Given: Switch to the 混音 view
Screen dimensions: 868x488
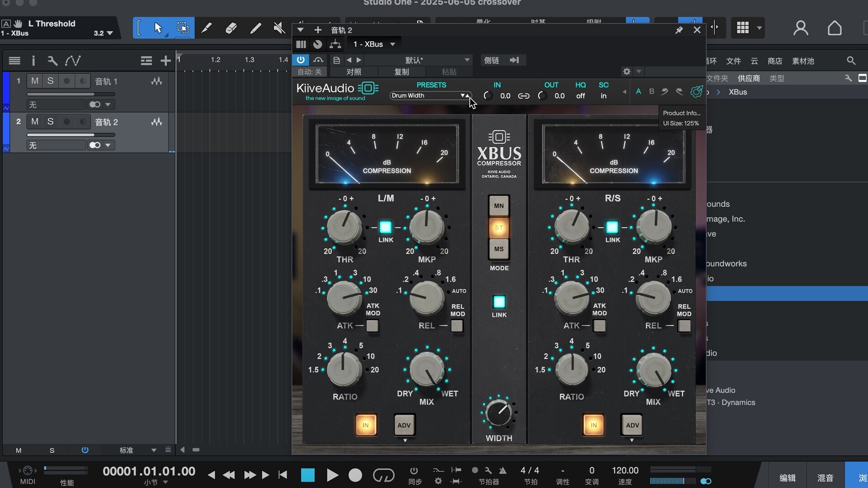Looking at the screenshot, I should point(826,478).
